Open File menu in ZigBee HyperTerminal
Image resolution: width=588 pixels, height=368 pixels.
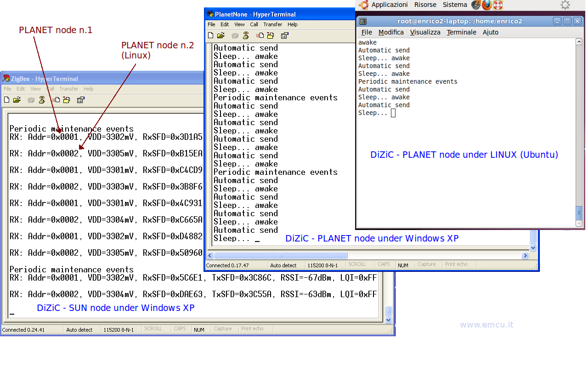[x=7, y=89]
